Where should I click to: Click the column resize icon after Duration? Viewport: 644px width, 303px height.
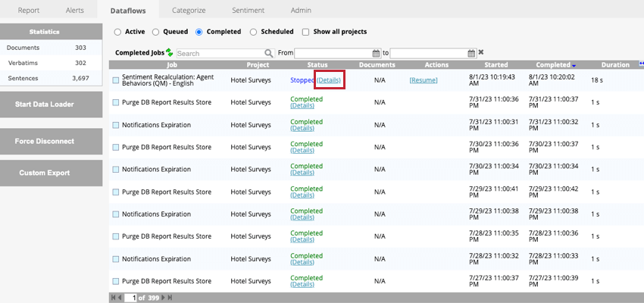[641, 64]
